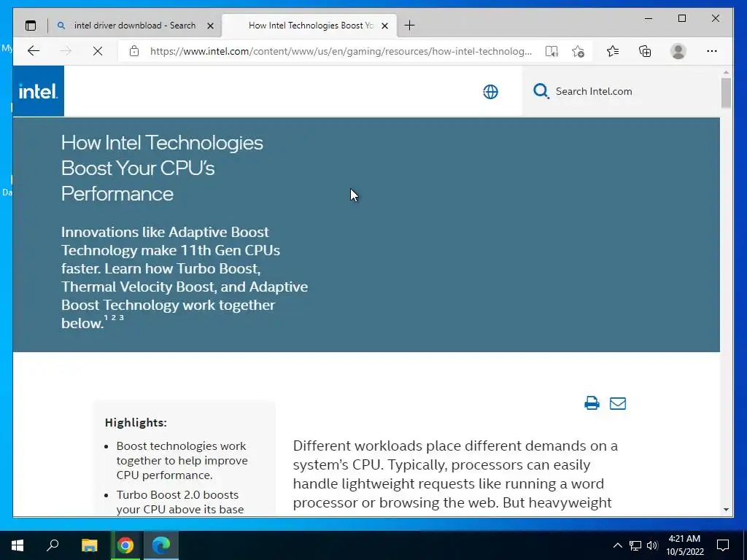Click the Highlights: heading

tap(136, 423)
